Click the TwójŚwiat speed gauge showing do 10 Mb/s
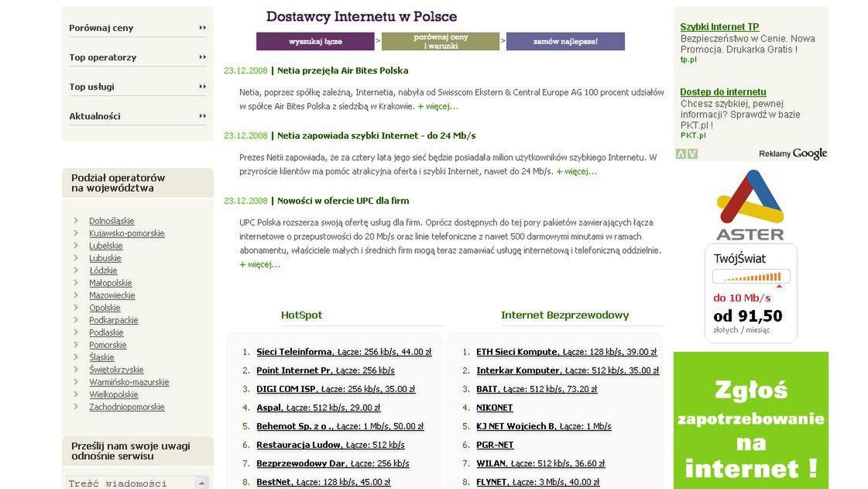 (750, 277)
